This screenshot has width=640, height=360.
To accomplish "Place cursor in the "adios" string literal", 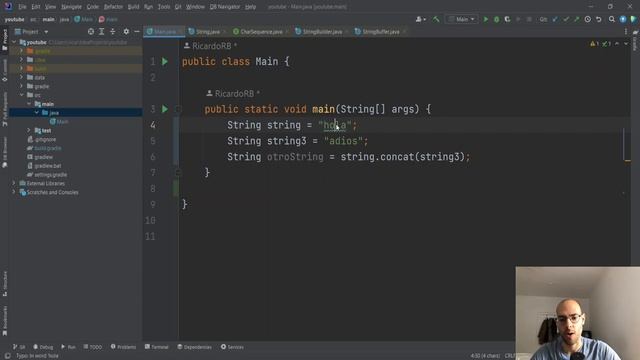I will (343, 141).
